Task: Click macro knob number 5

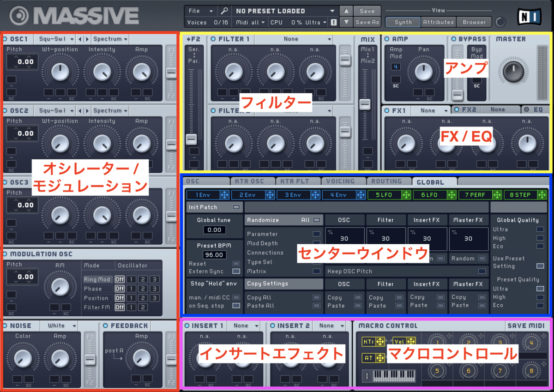Action: [x=436, y=371]
